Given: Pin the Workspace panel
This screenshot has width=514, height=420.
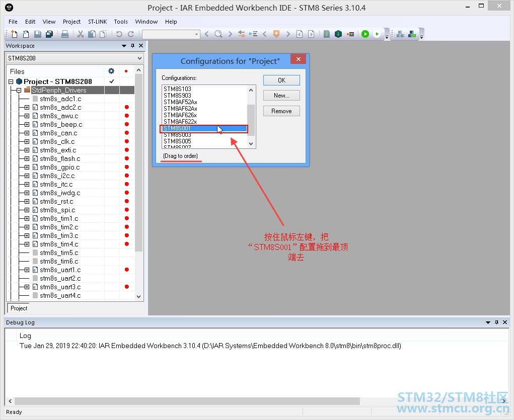Looking at the screenshot, I should [x=132, y=46].
